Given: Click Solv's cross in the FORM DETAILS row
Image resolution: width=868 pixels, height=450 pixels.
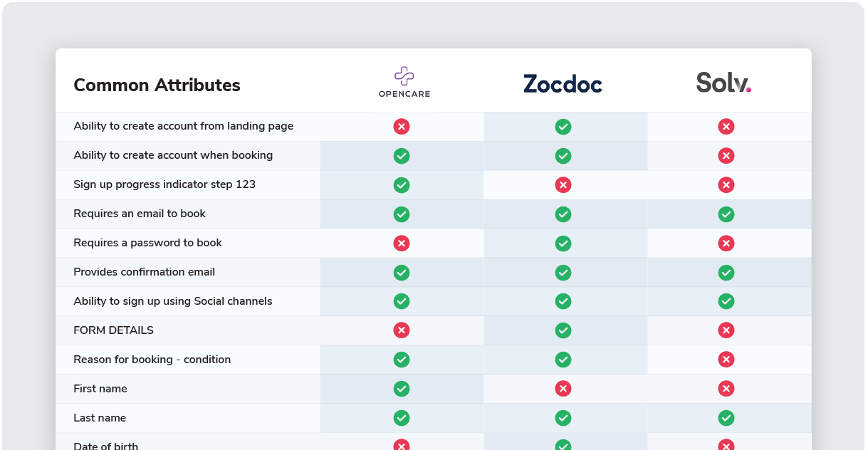Looking at the screenshot, I should [726, 330].
